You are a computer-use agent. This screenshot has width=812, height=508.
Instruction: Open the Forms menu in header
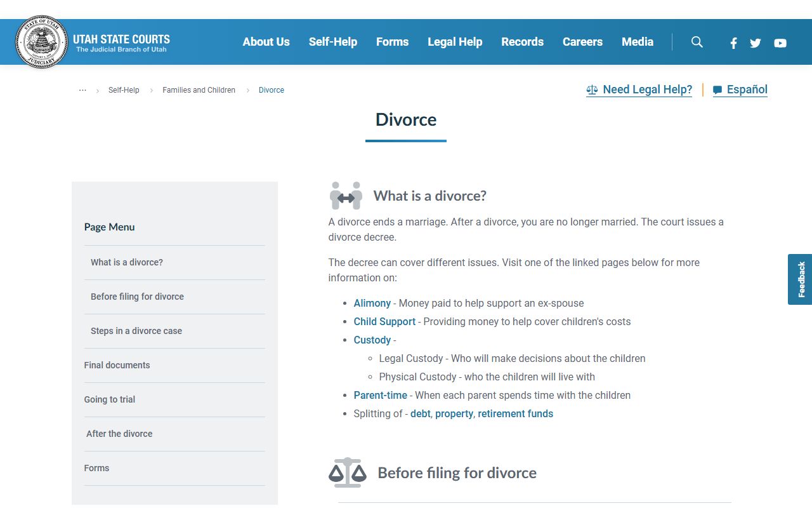tap(392, 42)
